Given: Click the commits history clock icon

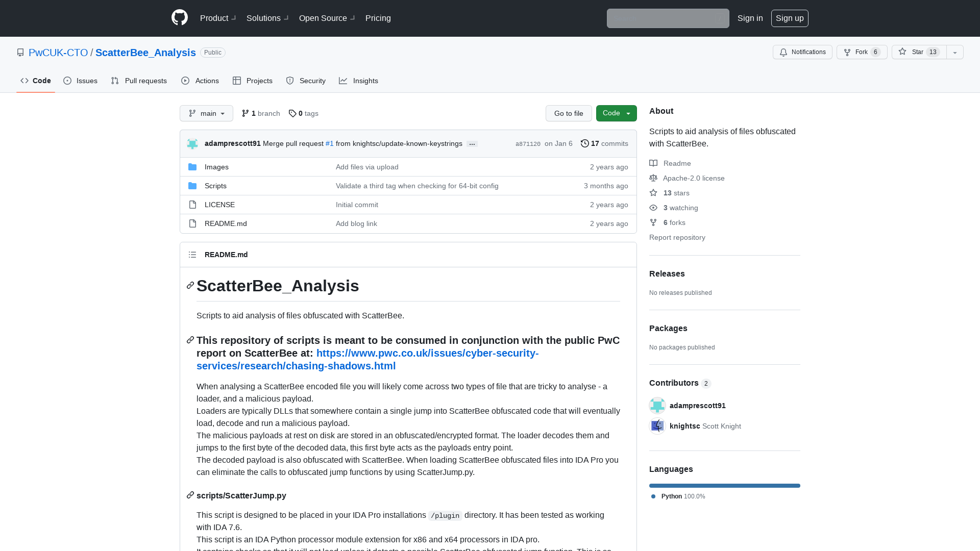Looking at the screenshot, I should [x=585, y=143].
